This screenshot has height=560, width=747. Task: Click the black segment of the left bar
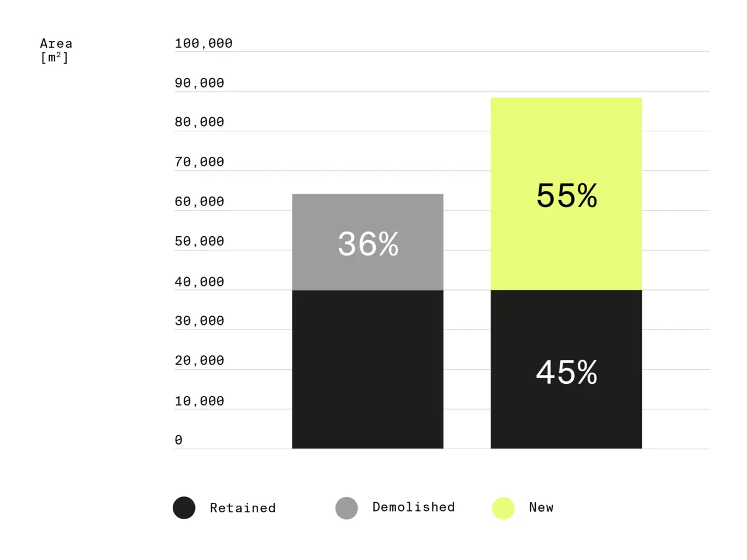click(368, 370)
